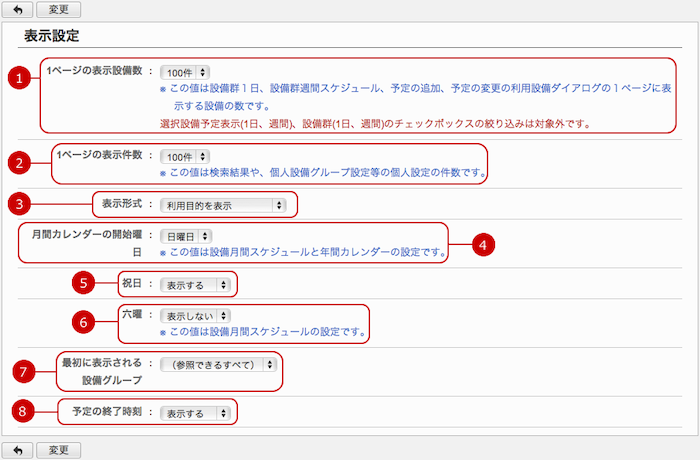Click the 月間カレンダーの開始曜日 label
The image size is (700, 460).
click(x=87, y=243)
